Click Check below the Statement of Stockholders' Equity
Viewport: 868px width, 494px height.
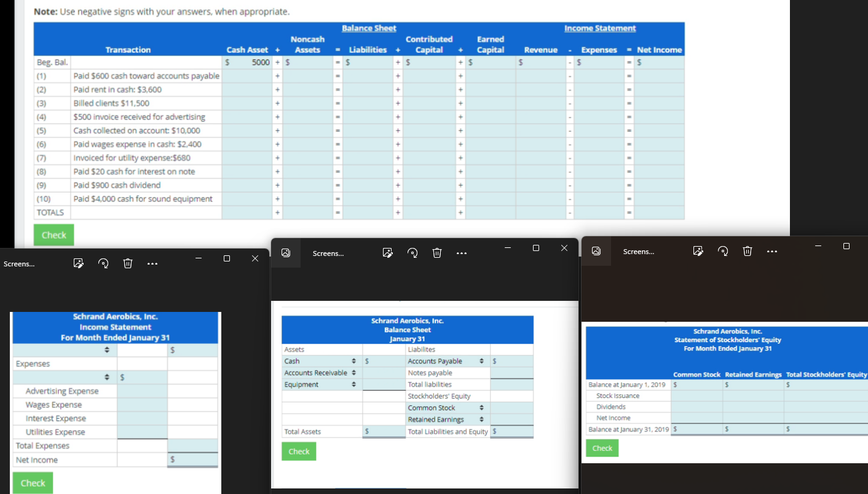(602, 448)
